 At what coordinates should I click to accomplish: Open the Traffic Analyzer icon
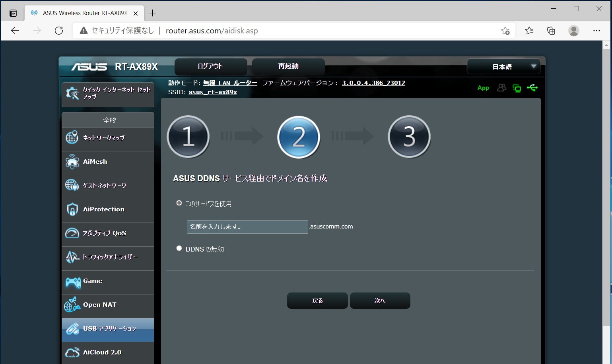click(x=72, y=257)
